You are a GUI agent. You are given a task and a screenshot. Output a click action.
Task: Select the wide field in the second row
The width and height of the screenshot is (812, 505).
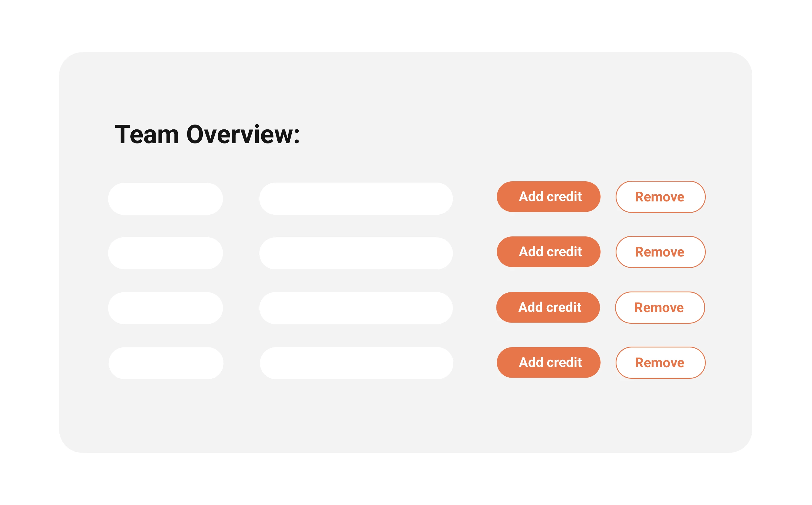[x=356, y=253]
